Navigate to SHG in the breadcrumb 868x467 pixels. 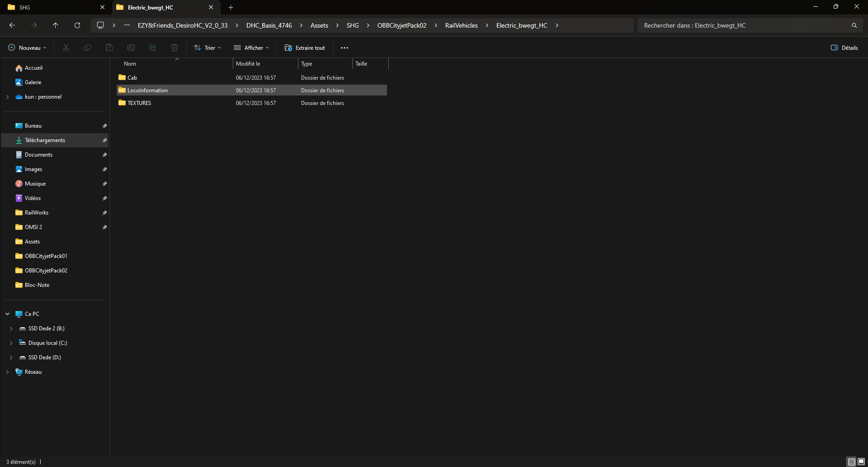pos(353,25)
